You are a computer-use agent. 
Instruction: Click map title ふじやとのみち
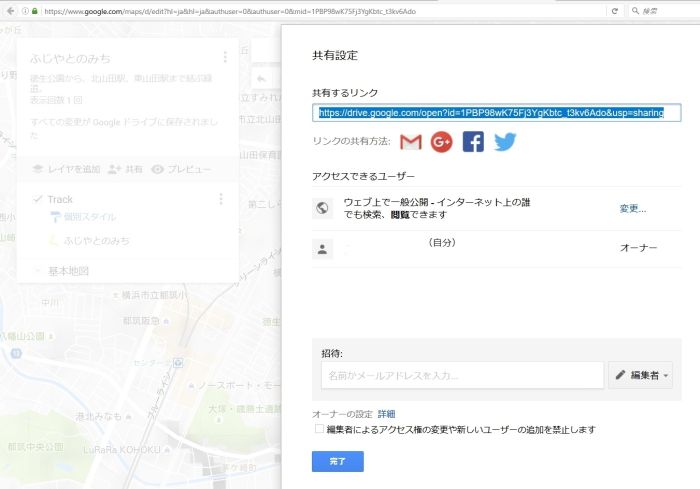[70, 59]
